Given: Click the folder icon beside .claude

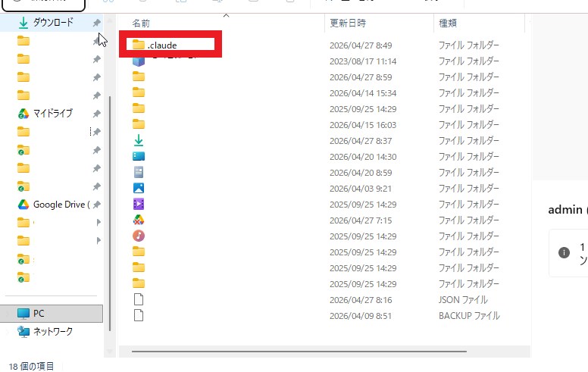Looking at the screenshot, I should pyautogui.click(x=139, y=45).
